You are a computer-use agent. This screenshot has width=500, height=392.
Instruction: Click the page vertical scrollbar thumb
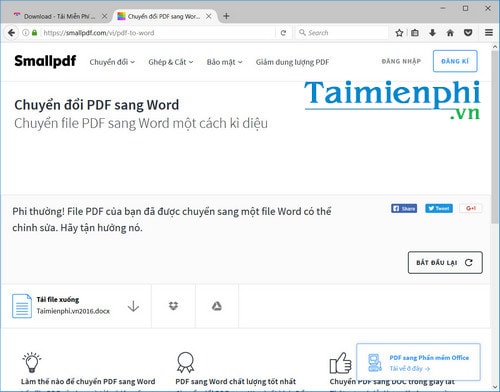click(495, 137)
